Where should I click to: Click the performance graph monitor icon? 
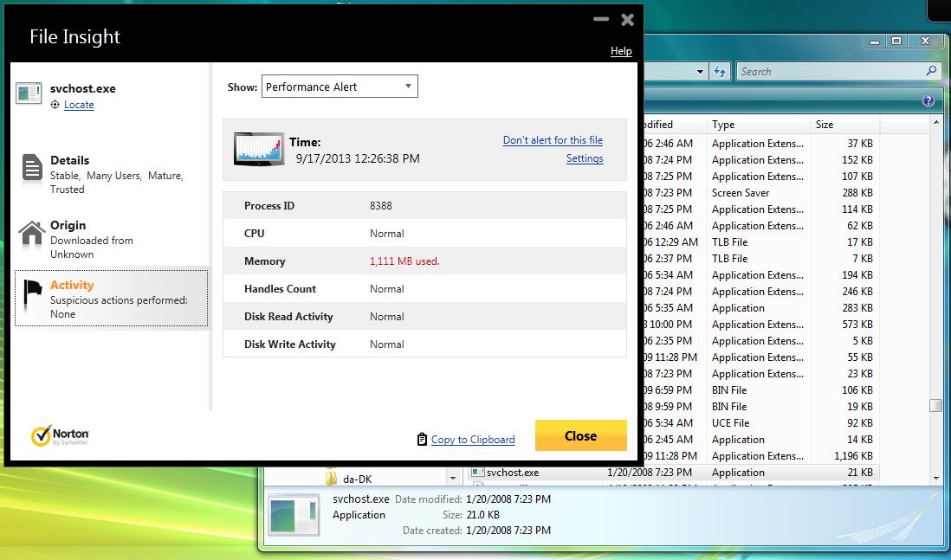tap(259, 149)
